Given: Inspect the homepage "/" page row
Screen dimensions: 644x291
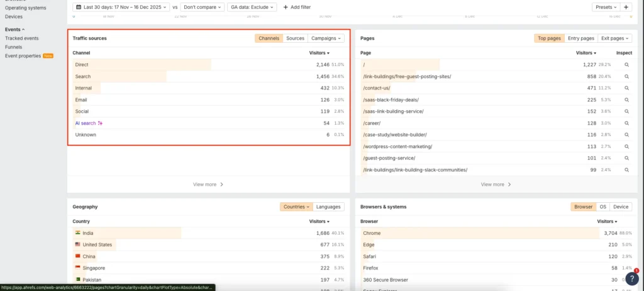Looking at the screenshot, I should coord(627,65).
